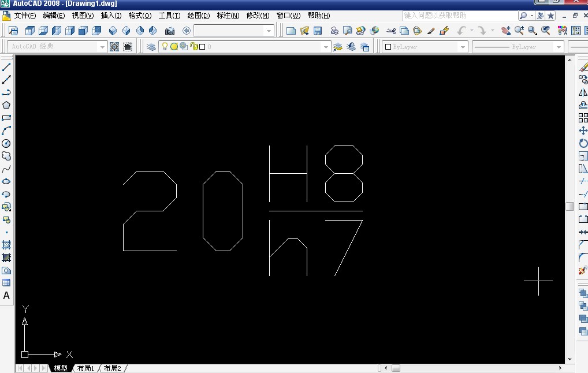Click the previous view back arrow

[187, 31]
